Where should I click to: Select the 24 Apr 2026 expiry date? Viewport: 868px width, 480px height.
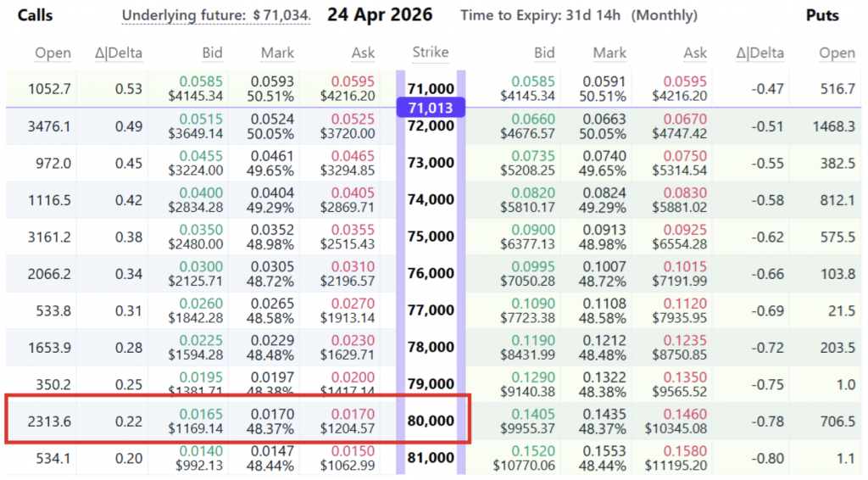[379, 15]
